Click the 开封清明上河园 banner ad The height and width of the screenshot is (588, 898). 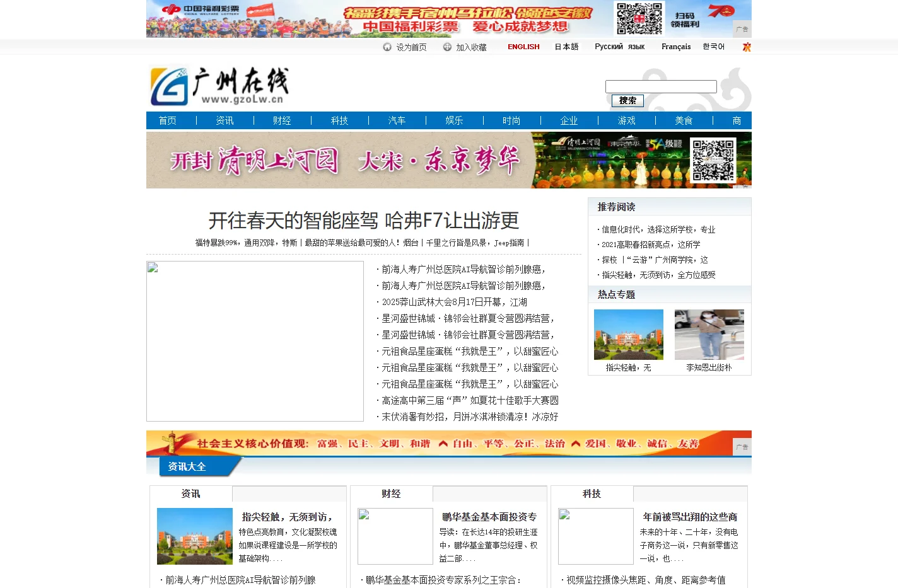click(x=449, y=160)
